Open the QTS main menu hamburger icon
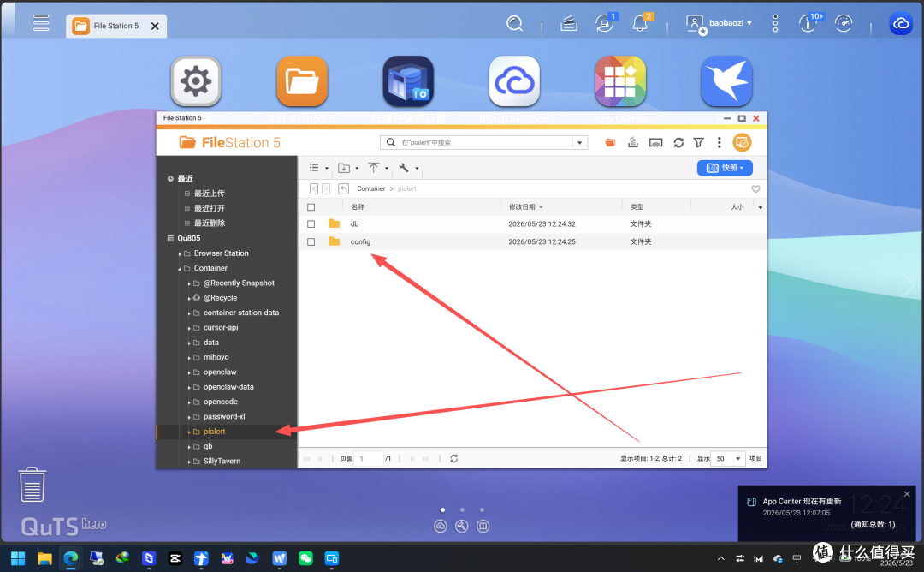This screenshot has height=572, width=924. [41, 22]
